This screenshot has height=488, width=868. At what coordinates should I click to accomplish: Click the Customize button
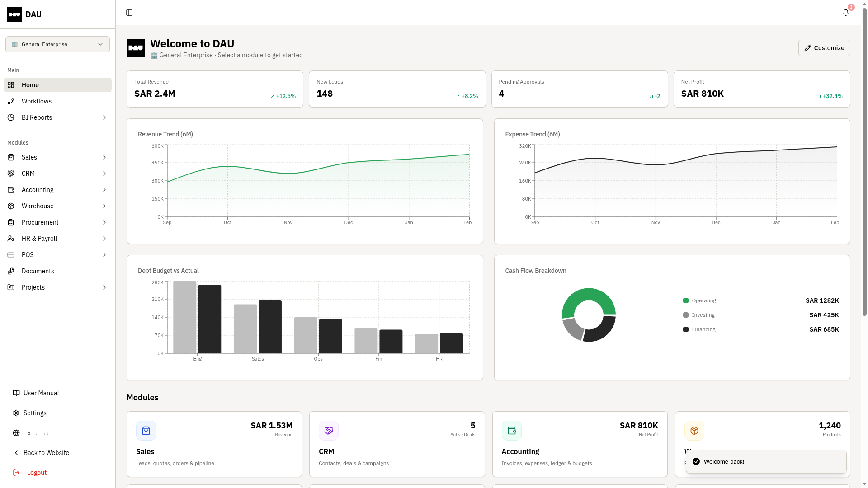pos(824,48)
